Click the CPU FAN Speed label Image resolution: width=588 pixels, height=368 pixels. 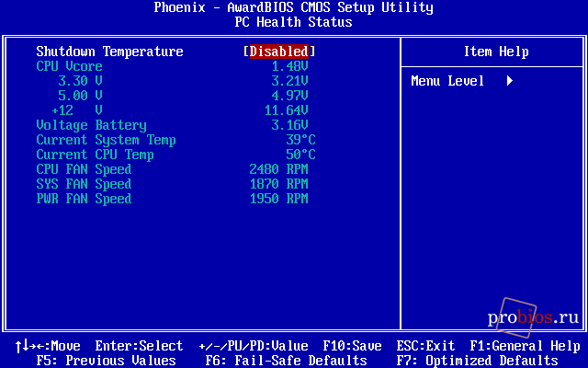84,169
